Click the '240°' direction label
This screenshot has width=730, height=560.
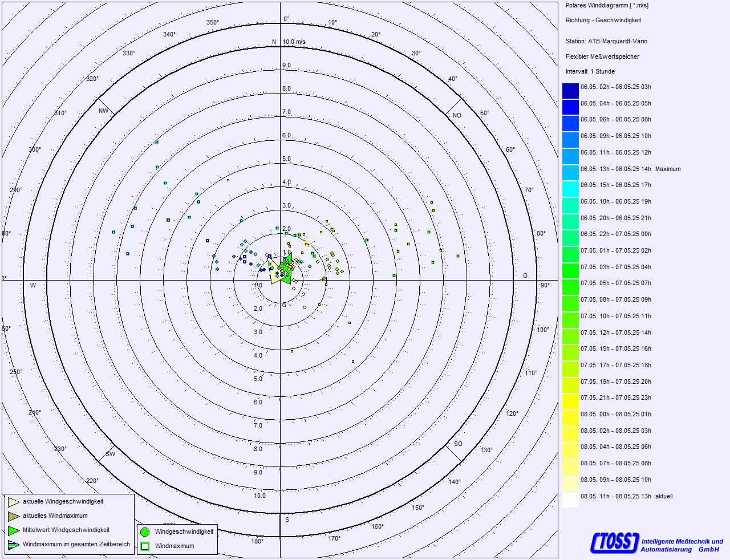click(35, 413)
